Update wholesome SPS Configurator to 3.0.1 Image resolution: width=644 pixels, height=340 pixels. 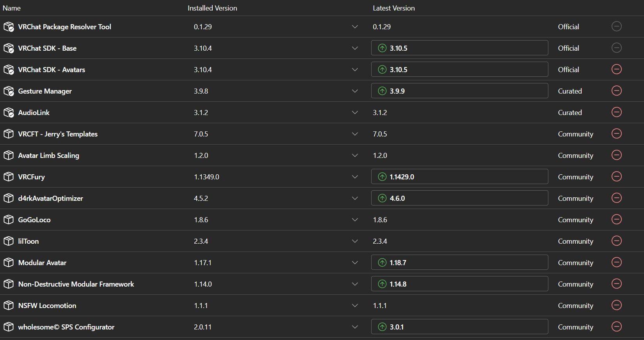pos(459,327)
